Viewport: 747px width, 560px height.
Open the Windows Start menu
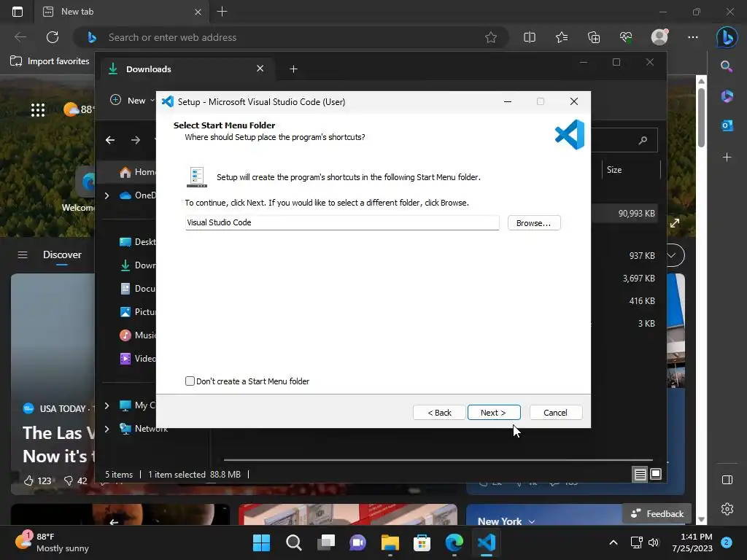261,542
